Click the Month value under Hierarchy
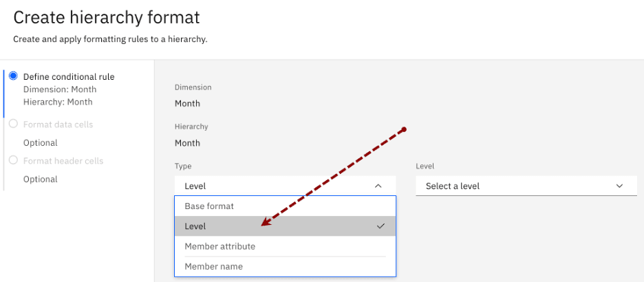This screenshot has width=644, height=282. [187, 143]
